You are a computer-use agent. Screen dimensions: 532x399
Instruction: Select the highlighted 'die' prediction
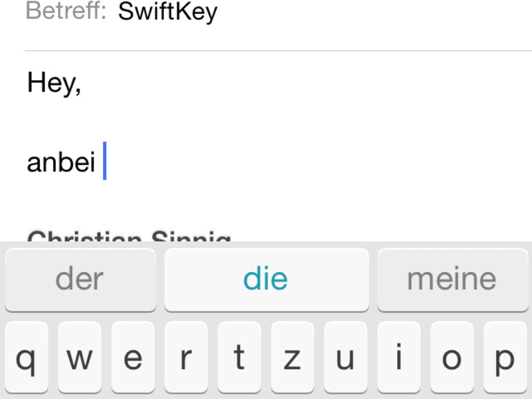click(266, 279)
